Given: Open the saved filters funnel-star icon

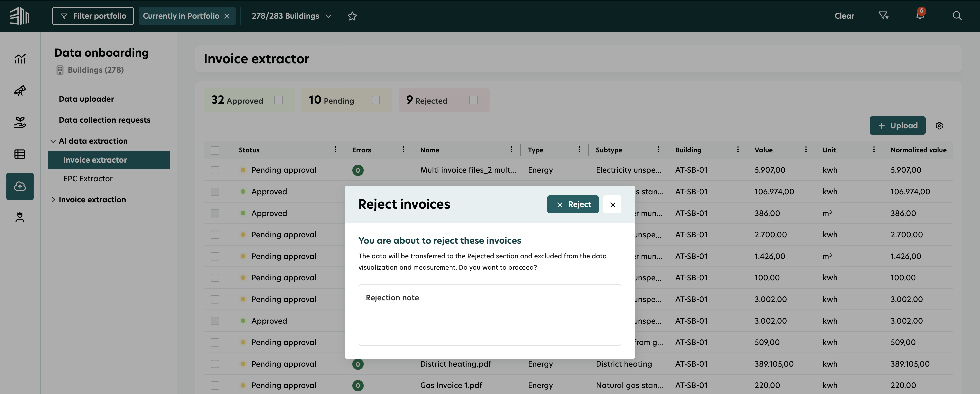Looking at the screenshot, I should point(883,16).
